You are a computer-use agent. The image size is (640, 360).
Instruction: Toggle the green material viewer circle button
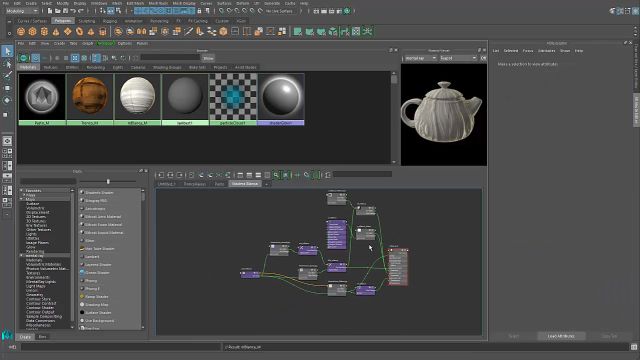pos(24,58)
